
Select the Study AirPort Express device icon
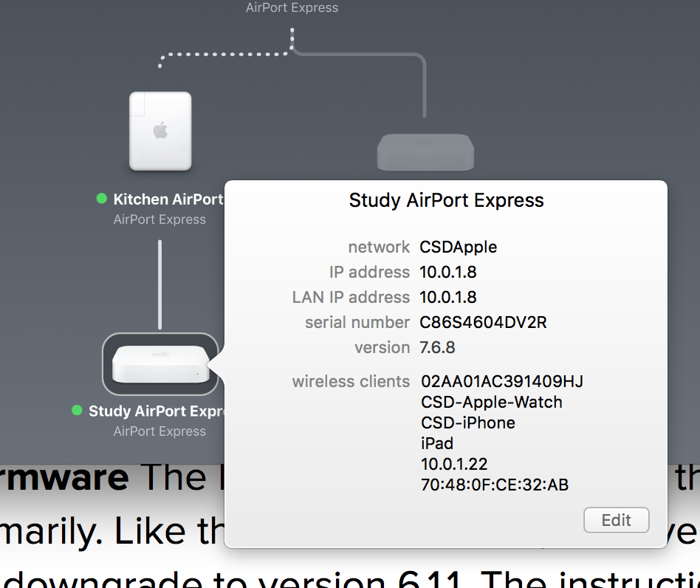coord(160,363)
